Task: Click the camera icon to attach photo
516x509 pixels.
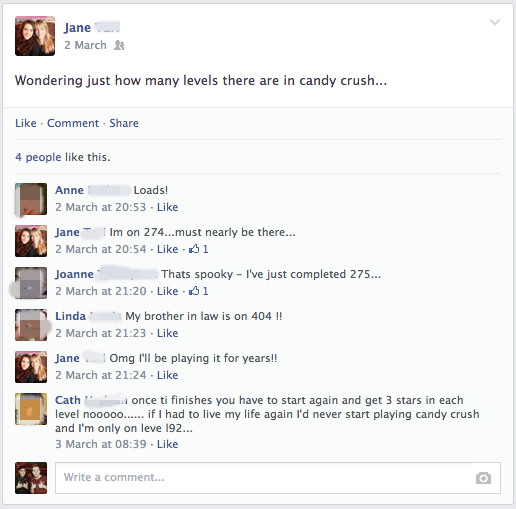Action: click(483, 478)
